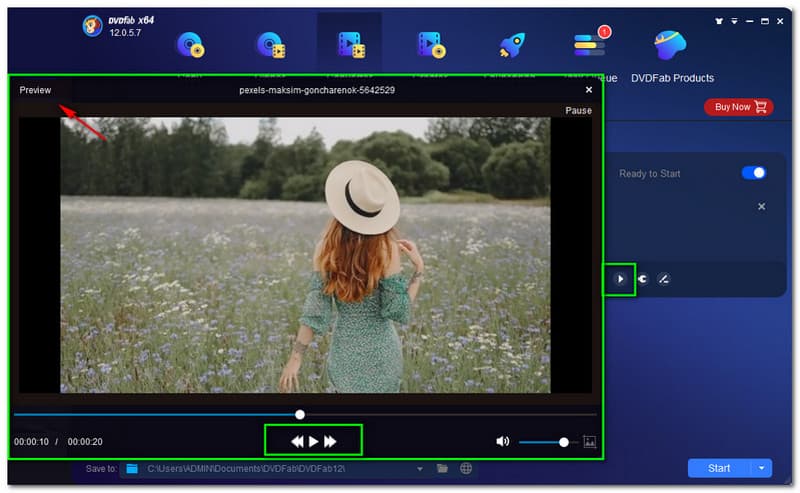800x493 pixels.
Task: Click the Buy Now button
Action: tap(736, 107)
